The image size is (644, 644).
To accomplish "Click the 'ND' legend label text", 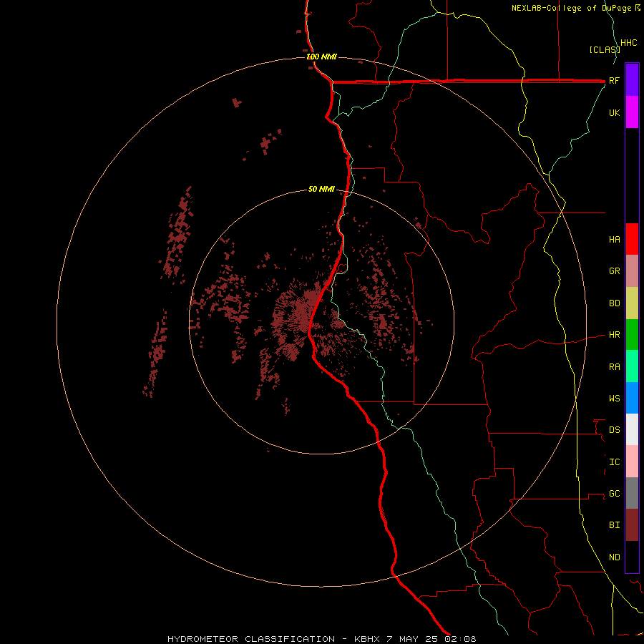I will click(614, 557).
